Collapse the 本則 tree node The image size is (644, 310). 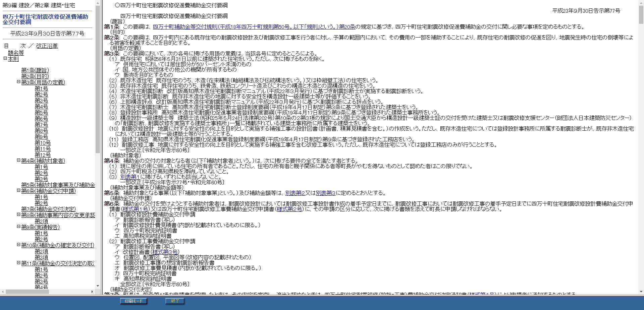(5, 58)
